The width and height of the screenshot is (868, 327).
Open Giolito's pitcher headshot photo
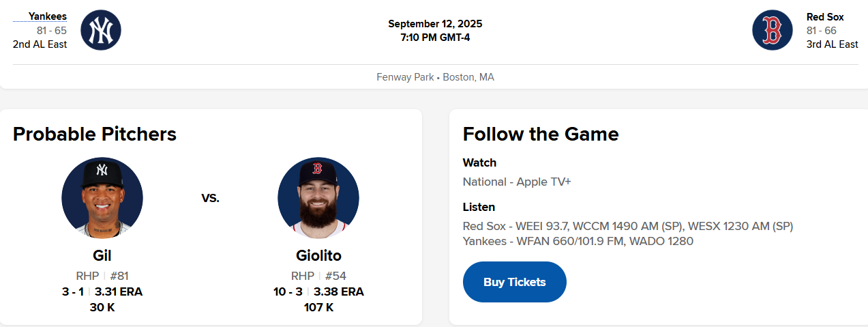click(318, 198)
